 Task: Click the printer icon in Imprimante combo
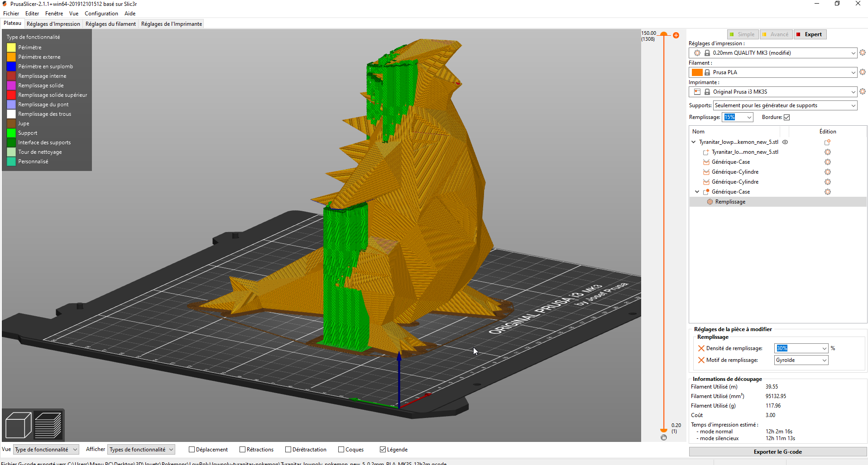(x=697, y=92)
